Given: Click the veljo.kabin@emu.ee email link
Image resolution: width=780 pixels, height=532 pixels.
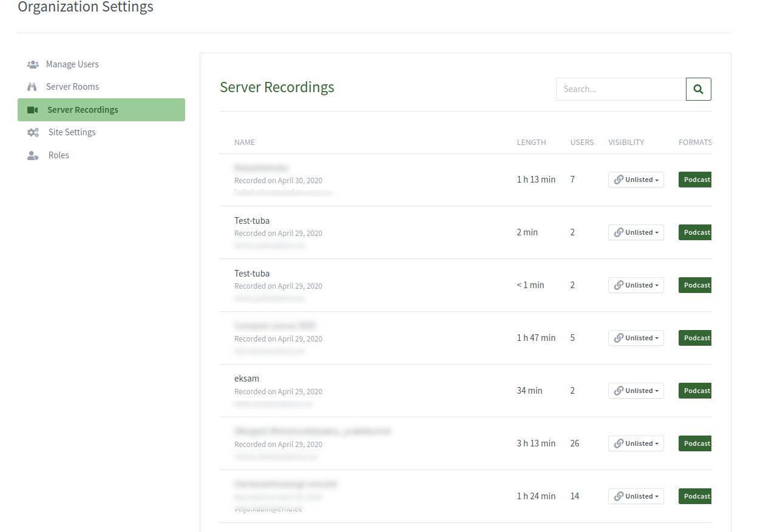Looking at the screenshot, I should 268,509.
